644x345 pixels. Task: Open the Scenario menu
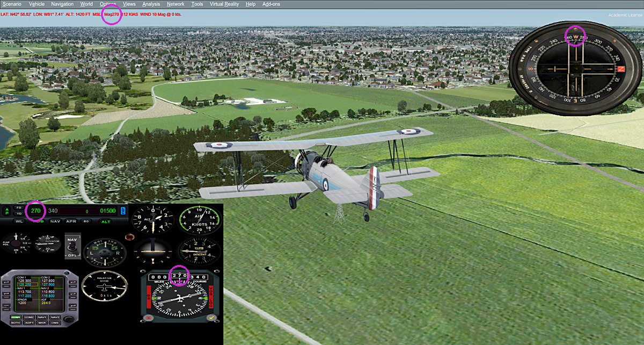pos(11,4)
